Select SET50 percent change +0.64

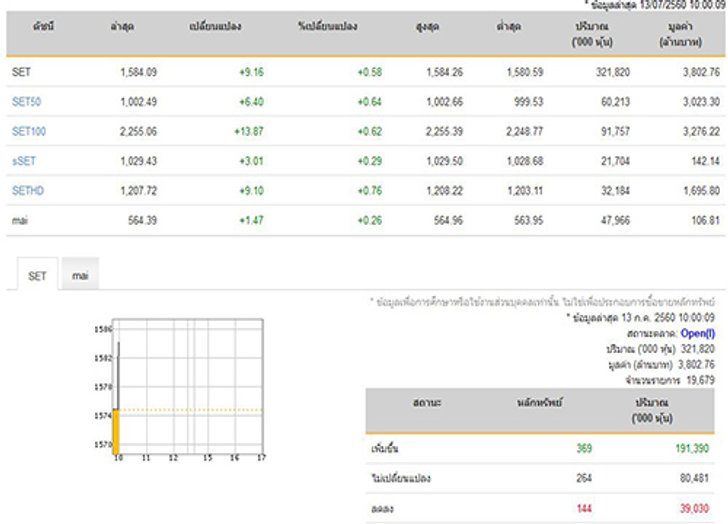click(x=370, y=102)
